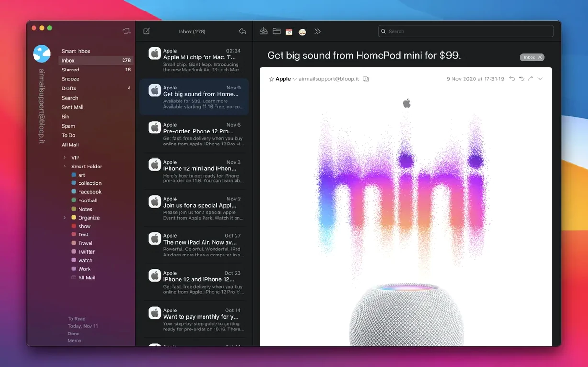Open the Pre-order iPhone 12 Pro email
The image size is (588, 367).
coord(194,134)
